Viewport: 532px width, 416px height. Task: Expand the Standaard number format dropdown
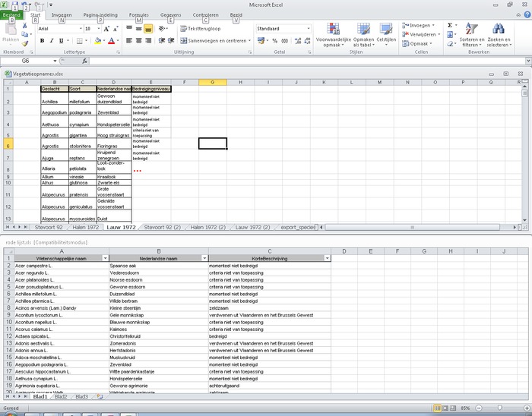[310, 28]
